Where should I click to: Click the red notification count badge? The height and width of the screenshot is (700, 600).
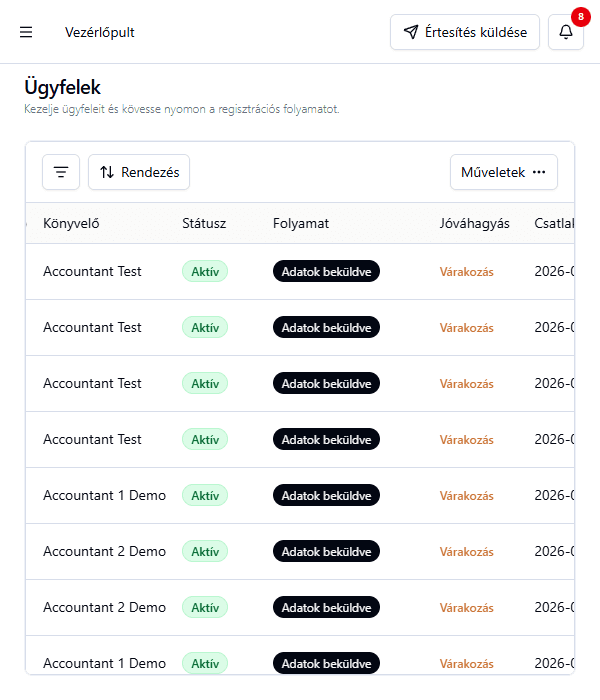[x=580, y=16]
